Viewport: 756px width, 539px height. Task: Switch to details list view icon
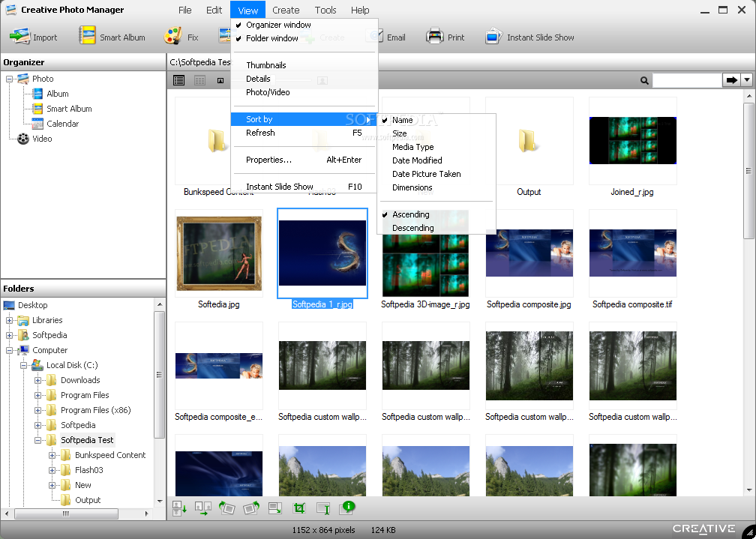pyautogui.click(x=178, y=80)
